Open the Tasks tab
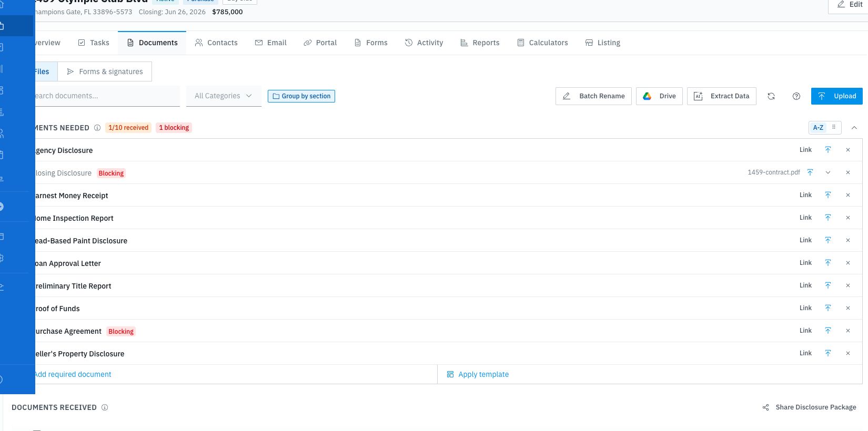Viewport: 868px width, 431px height. [94, 43]
